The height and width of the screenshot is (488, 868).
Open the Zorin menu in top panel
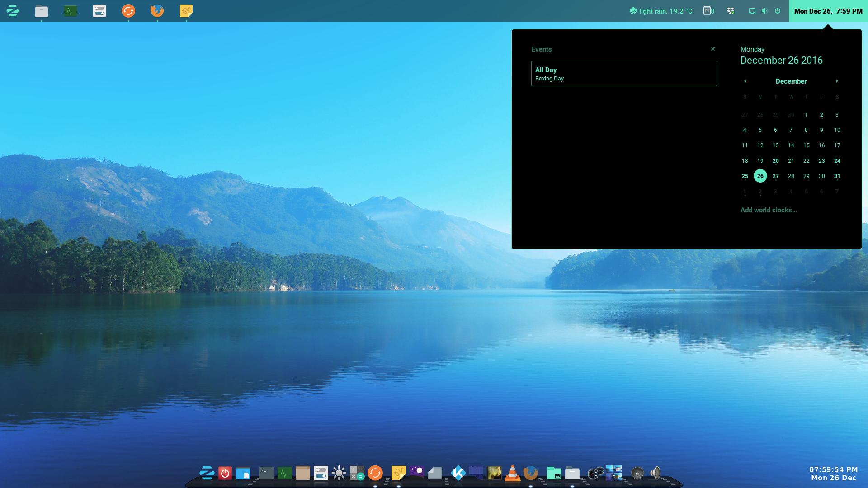pyautogui.click(x=13, y=11)
